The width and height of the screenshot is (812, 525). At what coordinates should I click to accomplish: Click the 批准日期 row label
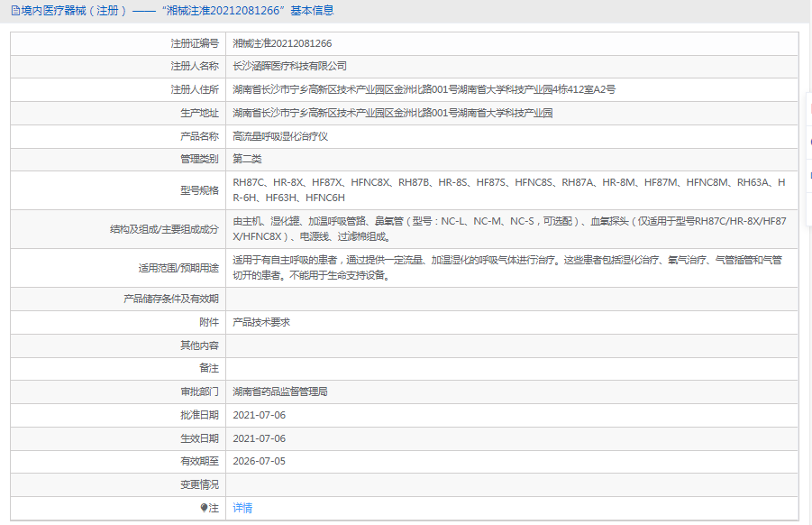(x=199, y=415)
